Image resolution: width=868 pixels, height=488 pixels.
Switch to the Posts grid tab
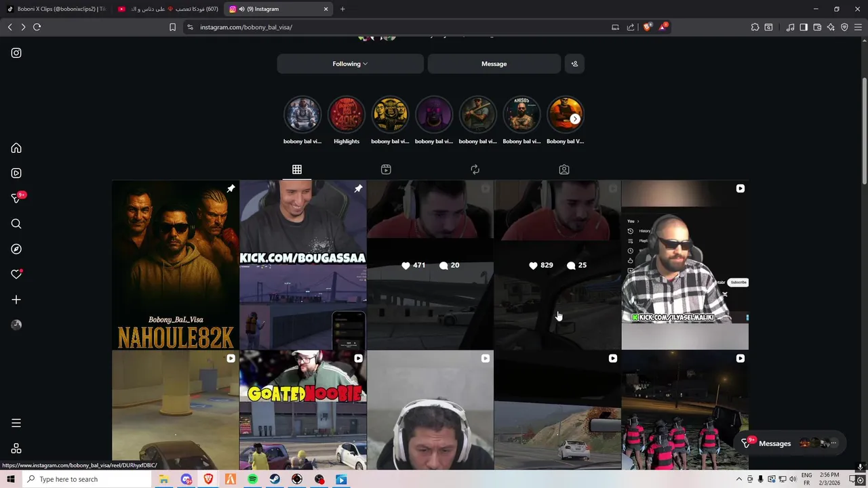297,169
